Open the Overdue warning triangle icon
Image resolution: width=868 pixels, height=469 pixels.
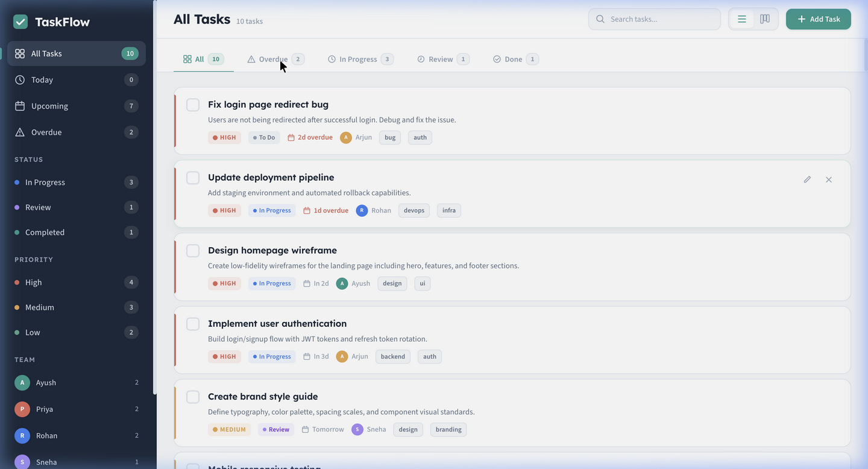point(19,131)
